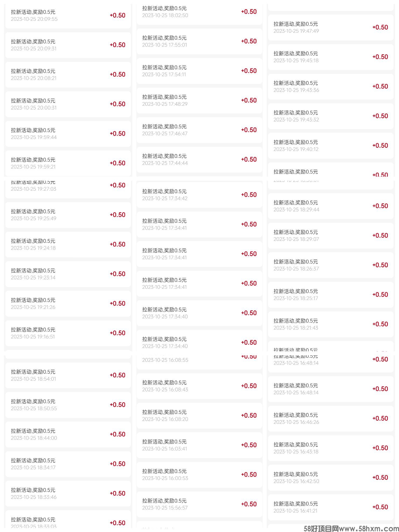399x532 pixels.
Task: Click the +0.50 amount for 16:46:26
Action: point(380,418)
